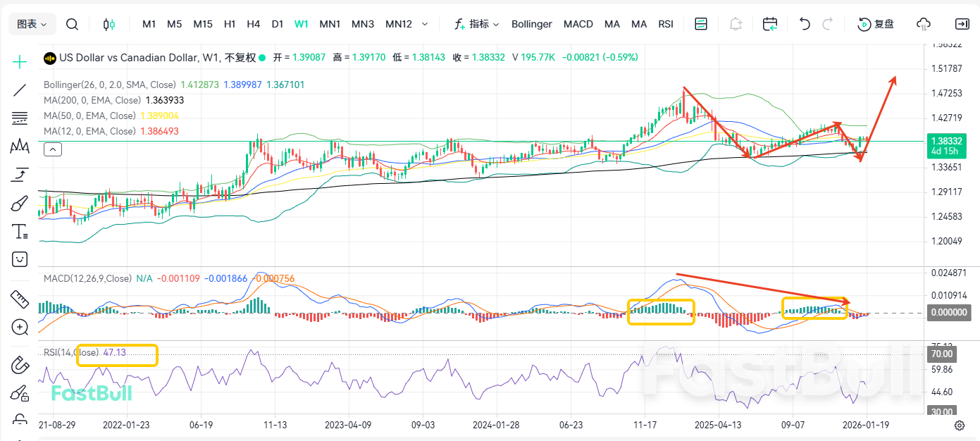Select the ruler measurement tool
This screenshot has height=441, width=980.
pyautogui.click(x=20, y=299)
